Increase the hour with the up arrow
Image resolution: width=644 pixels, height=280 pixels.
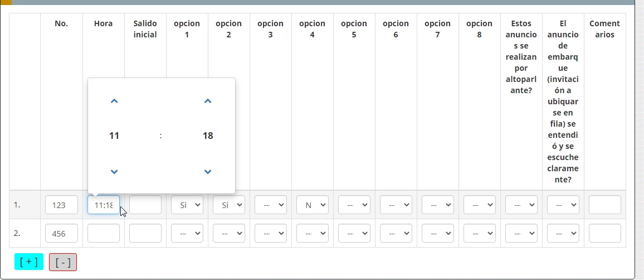coord(114,101)
